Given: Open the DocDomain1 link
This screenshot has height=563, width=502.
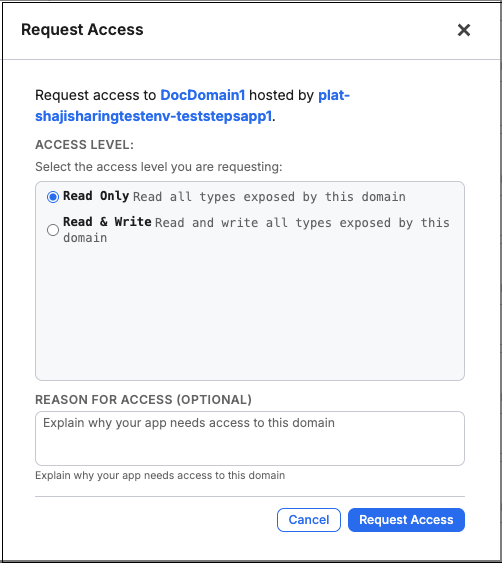Looking at the screenshot, I should click(x=203, y=95).
